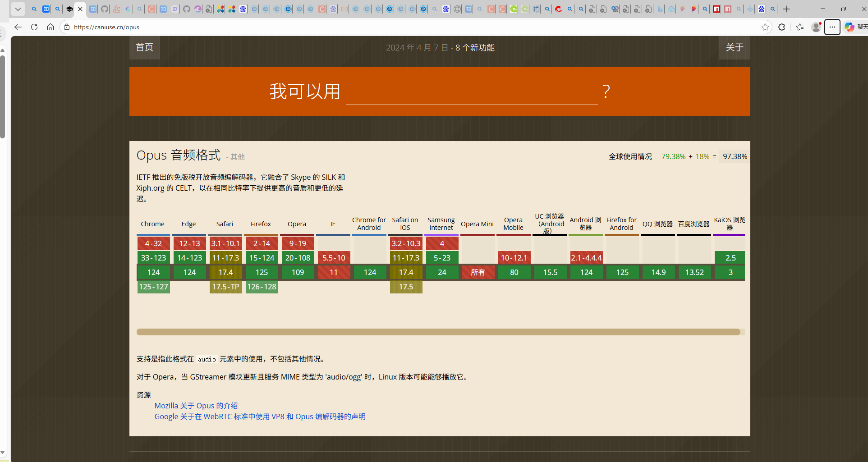Go back to the previous page
The image size is (868, 462).
(18, 27)
